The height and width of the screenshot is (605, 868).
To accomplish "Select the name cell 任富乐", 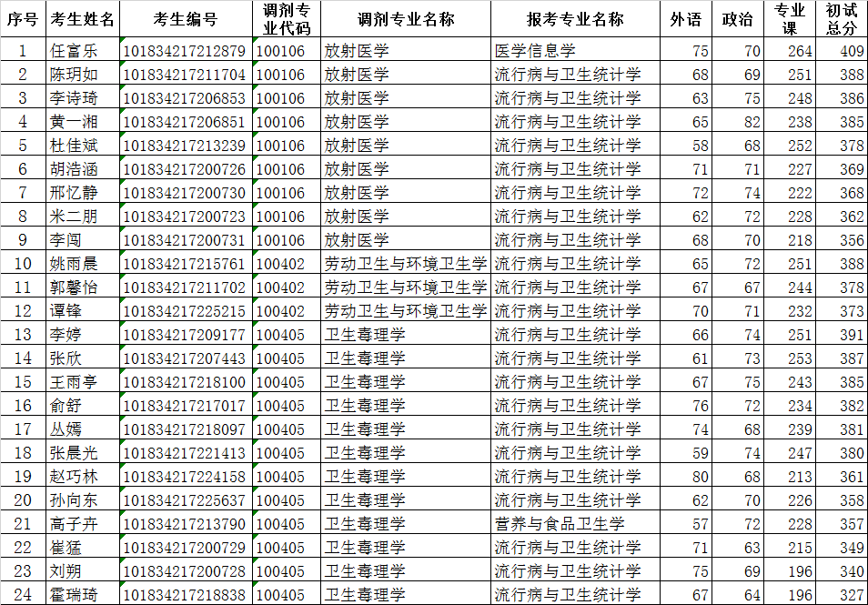I will 74,51.
